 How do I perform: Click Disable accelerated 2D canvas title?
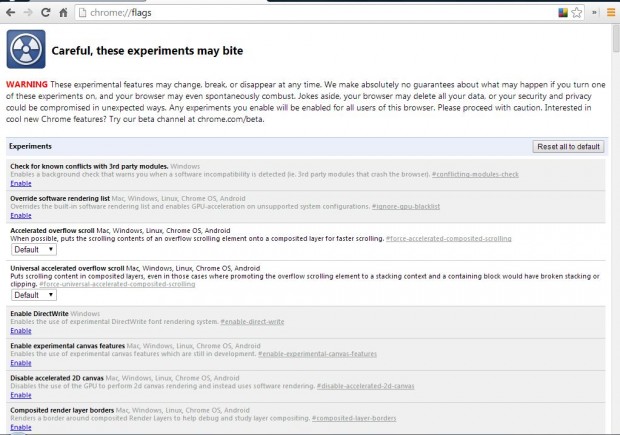[57, 378]
